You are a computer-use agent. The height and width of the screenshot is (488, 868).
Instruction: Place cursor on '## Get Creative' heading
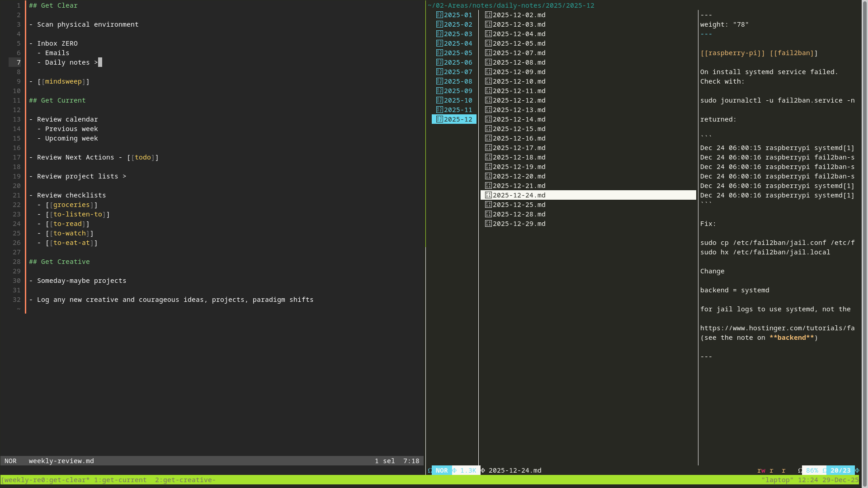point(59,262)
